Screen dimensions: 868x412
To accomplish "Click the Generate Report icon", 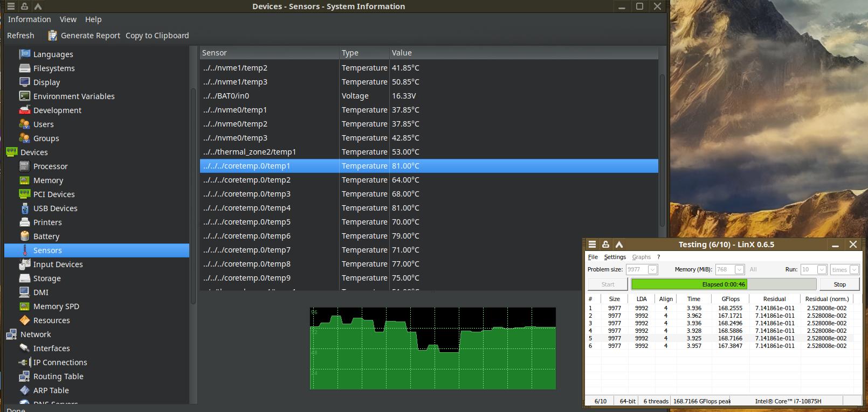I will coord(52,36).
